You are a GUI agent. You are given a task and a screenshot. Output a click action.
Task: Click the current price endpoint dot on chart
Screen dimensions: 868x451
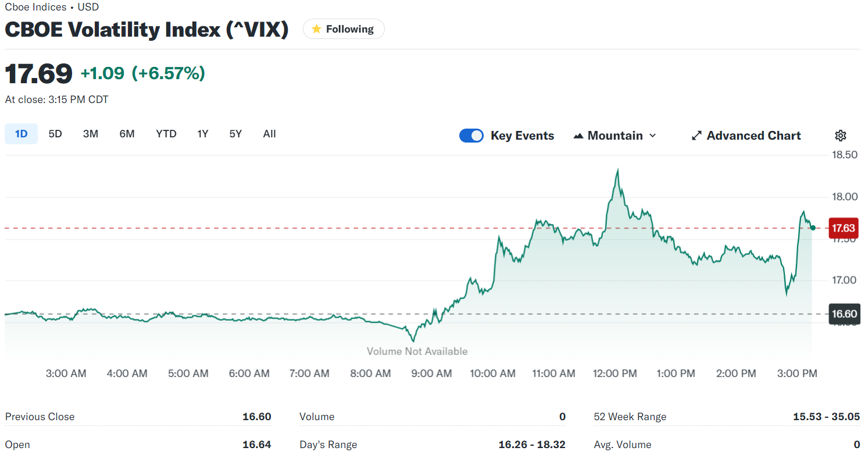(813, 228)
